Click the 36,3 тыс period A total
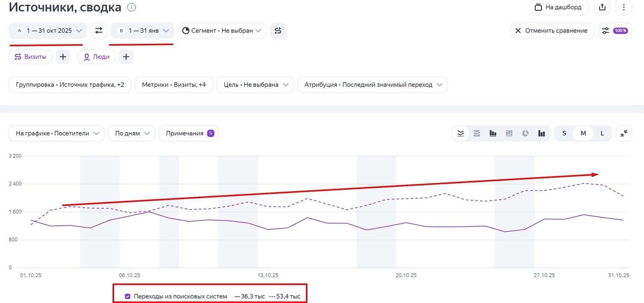The height and width of the screenshot is (303, 644). pos(253,296)
